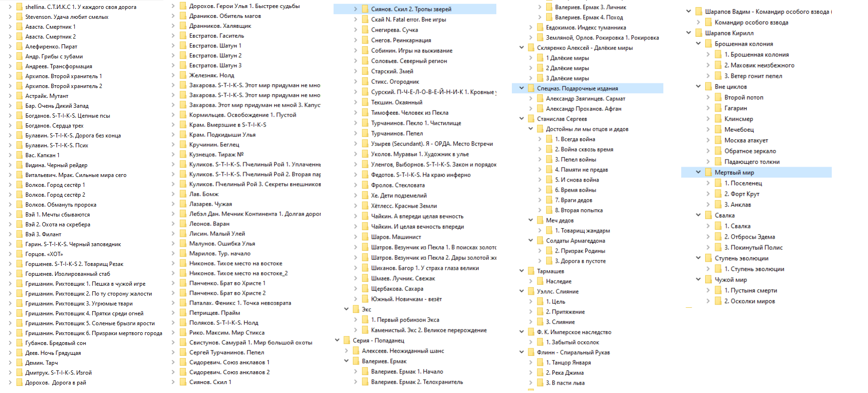This screenshot has width=868, height=393.
Task: Select 4. Памяти не предав
Action: (581, 169)
